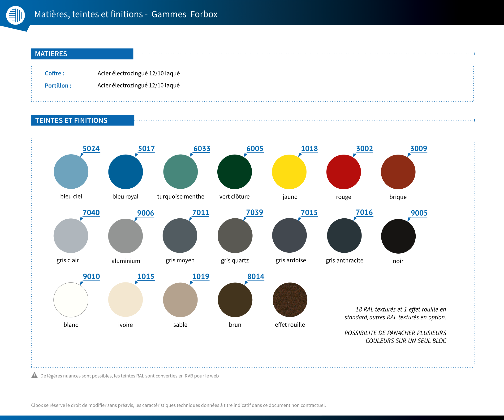Screen dimensions: 504x420
Task: Click RAL code 7016
Action: pyautogui.click(x=364, y=212)
